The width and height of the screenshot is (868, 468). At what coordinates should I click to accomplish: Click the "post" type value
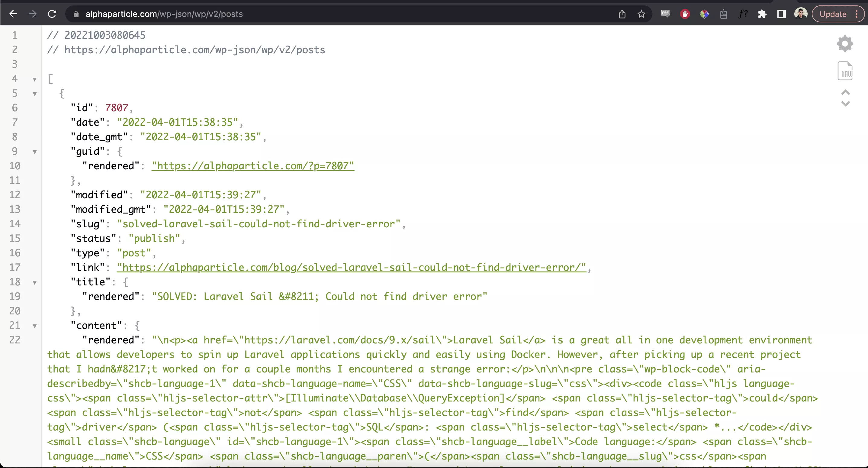(x=134, y=253)
